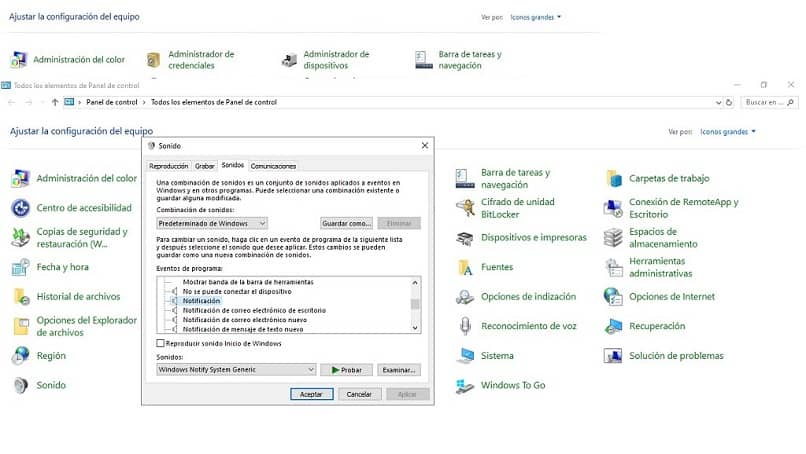Open Opciones de Internet icon
The image size is (806, 454).
coord(613,297)
